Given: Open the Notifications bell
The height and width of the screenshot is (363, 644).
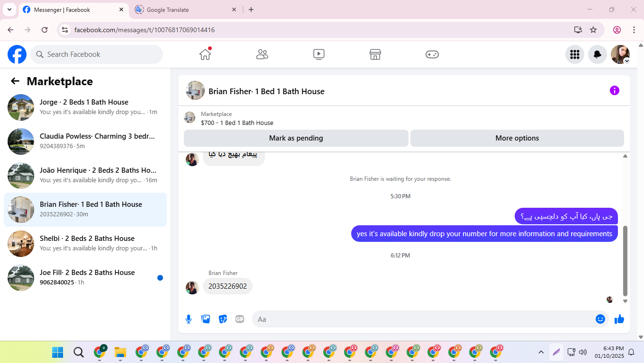Looking at the screenshot, I should [598, 54].
